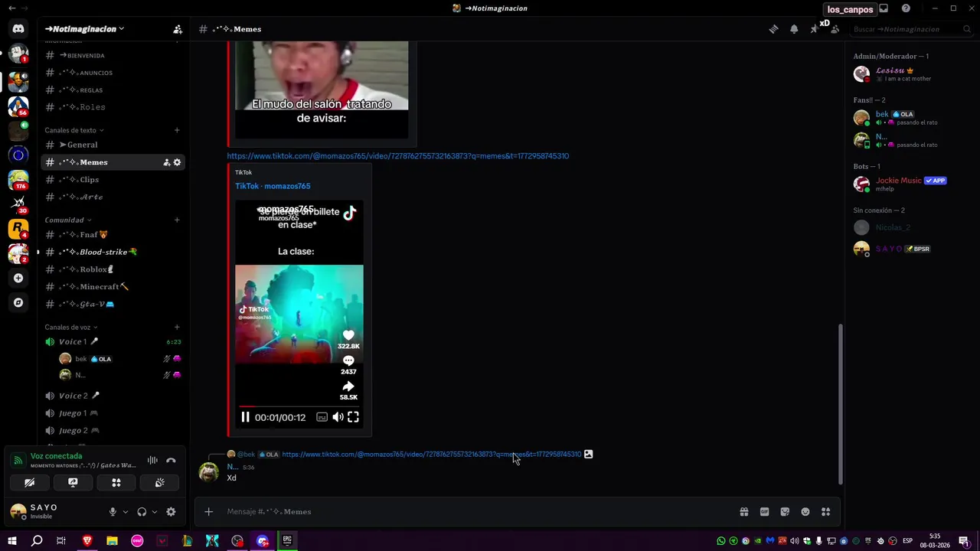The height and width of the screenshot is (551, 980).
Task: Open the gift Nitro icon
Action: click(743, 512)
